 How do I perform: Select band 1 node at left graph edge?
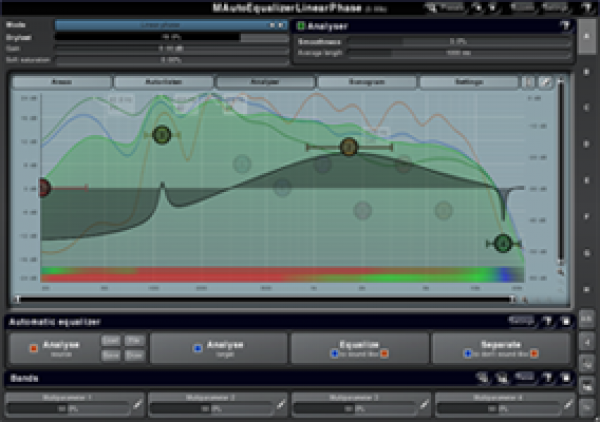pos(44,188)
